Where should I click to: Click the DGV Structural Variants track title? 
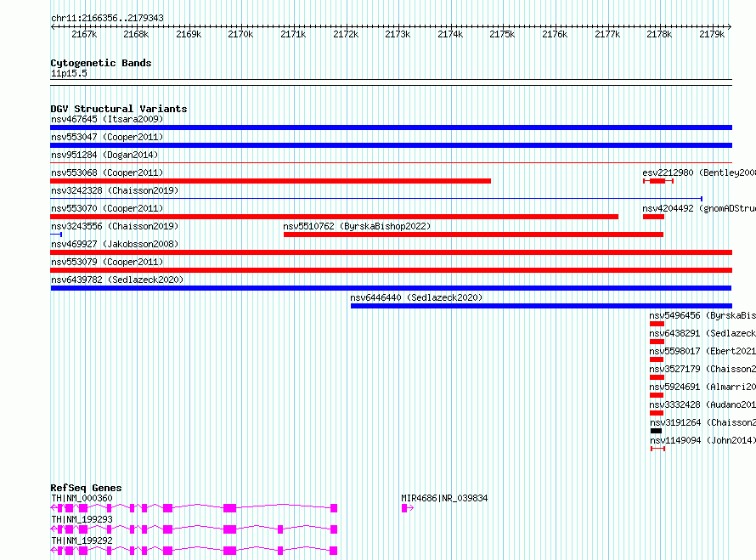pos(119,109)
